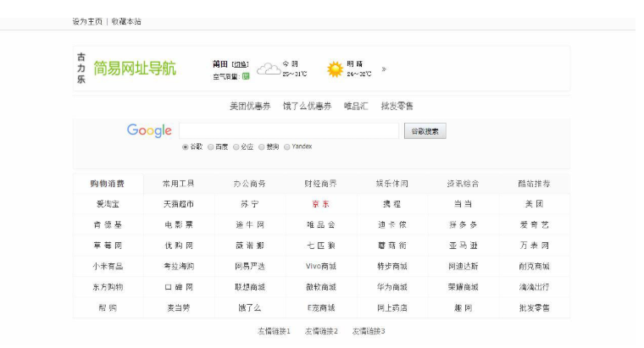644x348 pixels.
Task: Select the Yandex search engine radio button
Action: [287, 146]
